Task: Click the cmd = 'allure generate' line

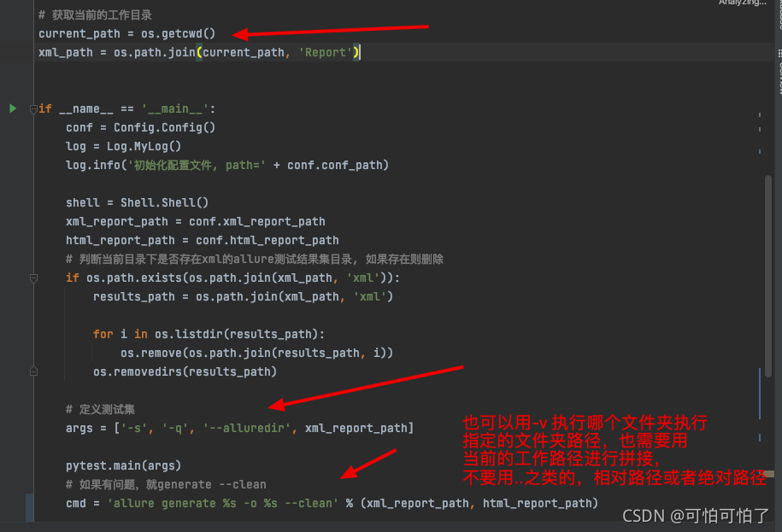Action: (x=332, y=504)
